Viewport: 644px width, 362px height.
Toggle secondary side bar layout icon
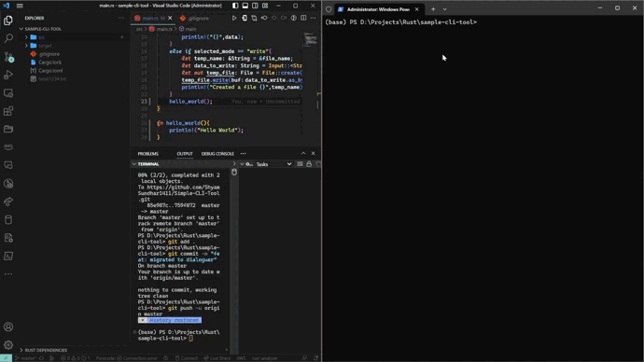coord(255,6)
